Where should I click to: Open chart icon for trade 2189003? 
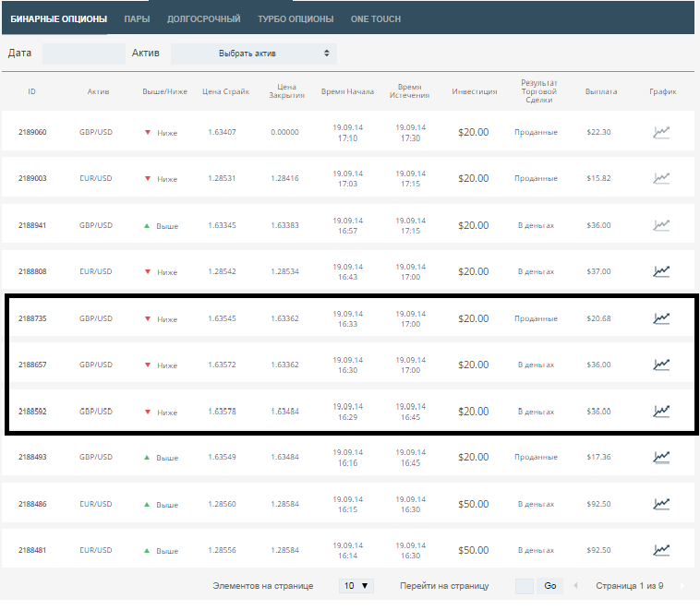click(x=661, y=178)
